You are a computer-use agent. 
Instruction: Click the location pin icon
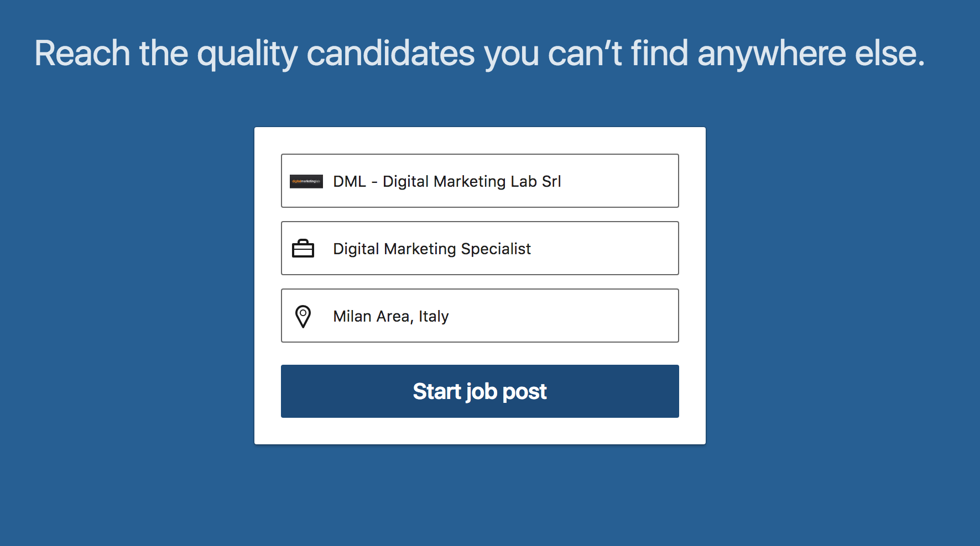click(303, 317)
